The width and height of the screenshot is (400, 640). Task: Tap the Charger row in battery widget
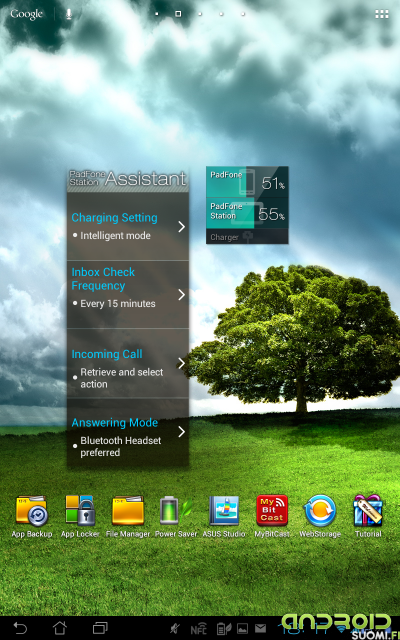click(x=247, y=237)
